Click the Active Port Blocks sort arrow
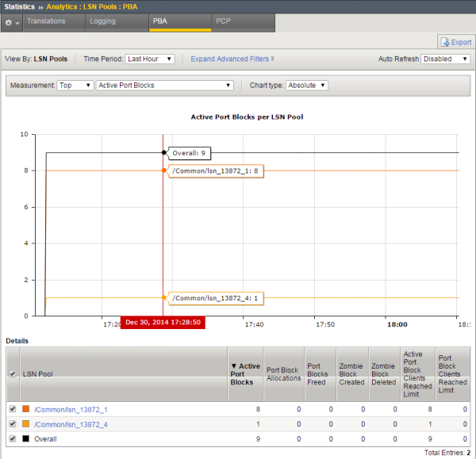The width and height of the screenshot is (476, 459). click(x=232, y=366)
